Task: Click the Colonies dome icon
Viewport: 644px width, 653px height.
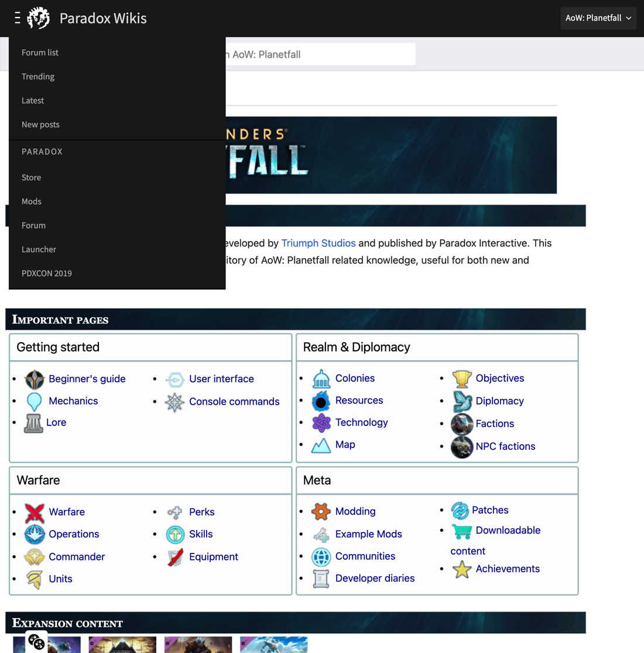Action: click(321, 379)
